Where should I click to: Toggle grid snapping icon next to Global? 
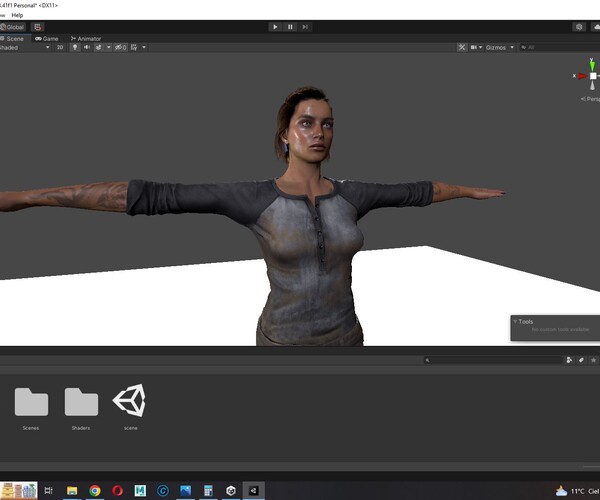point(38,27)
